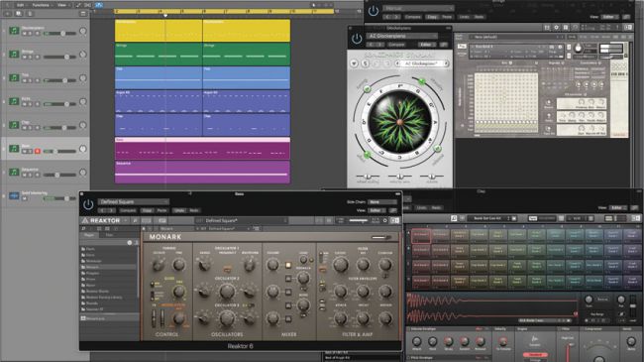This screenshot has width=644, height=362.
Task: Open the Editor dropdown in Glockenspiel window
Action: click(x=427, y=45)
